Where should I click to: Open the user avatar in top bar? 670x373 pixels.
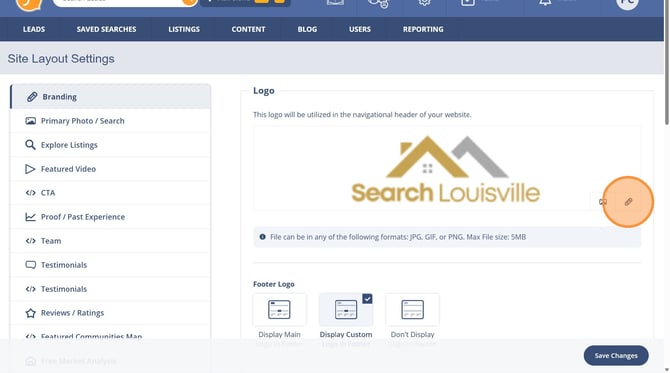(627, 3)
